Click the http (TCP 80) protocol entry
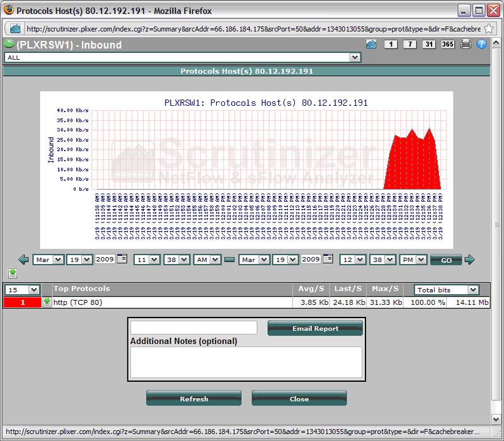 pyautogui.click(x=77, y=302)
